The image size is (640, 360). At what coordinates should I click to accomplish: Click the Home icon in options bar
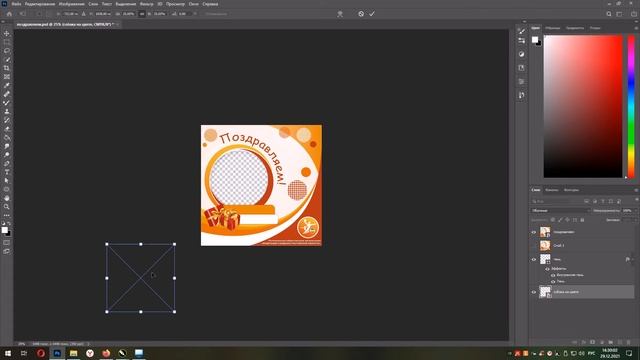9,14
